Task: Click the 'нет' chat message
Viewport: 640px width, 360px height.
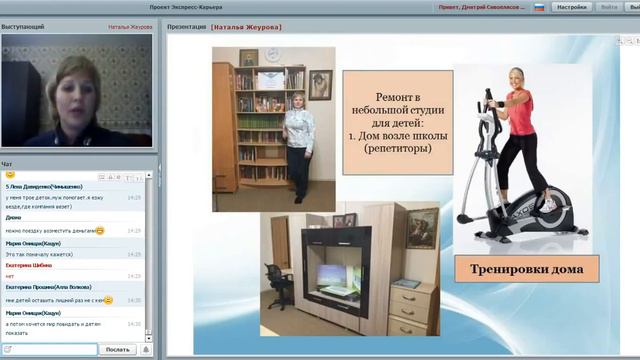Action: (10, 276)
